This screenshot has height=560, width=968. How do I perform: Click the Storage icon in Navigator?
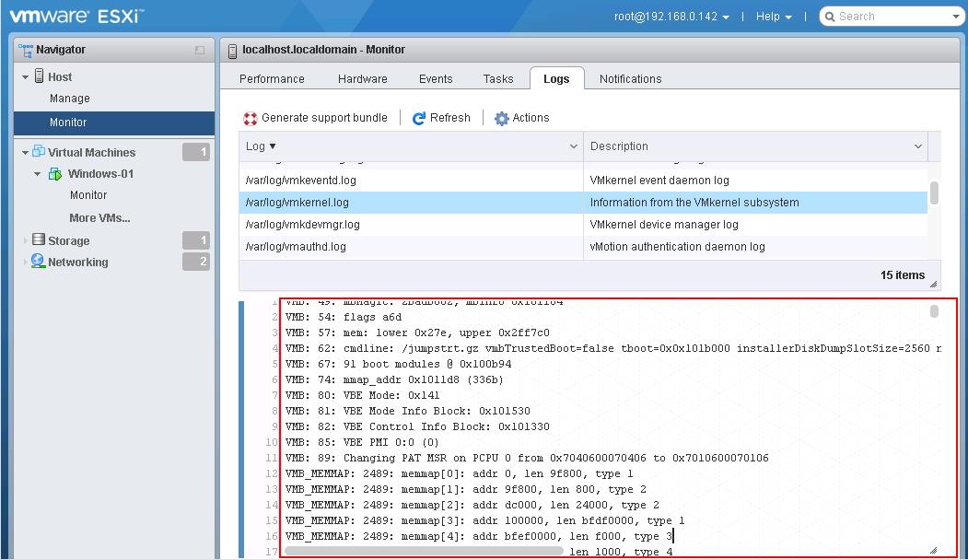[38, 240]
